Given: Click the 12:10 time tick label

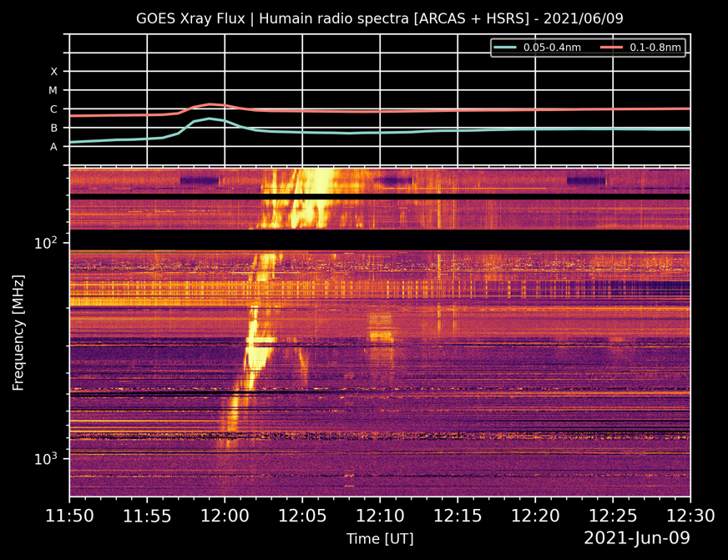Looking at the screenshot, I should pos(380,516).
